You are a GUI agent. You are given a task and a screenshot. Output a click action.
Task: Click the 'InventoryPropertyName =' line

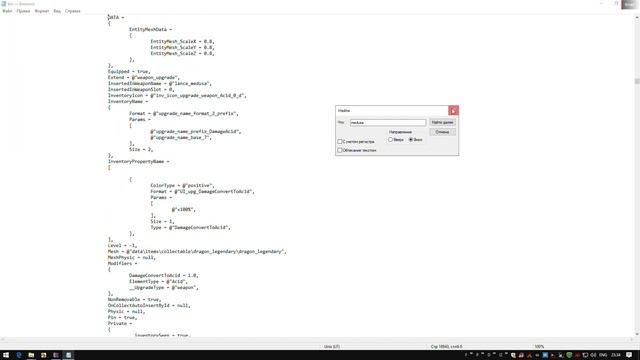tap(138, 162)
